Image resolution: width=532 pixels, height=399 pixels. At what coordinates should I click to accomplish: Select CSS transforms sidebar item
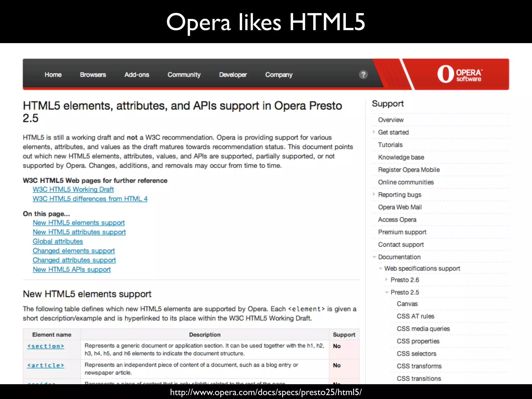pyautogui.click(x=419, y=366)
